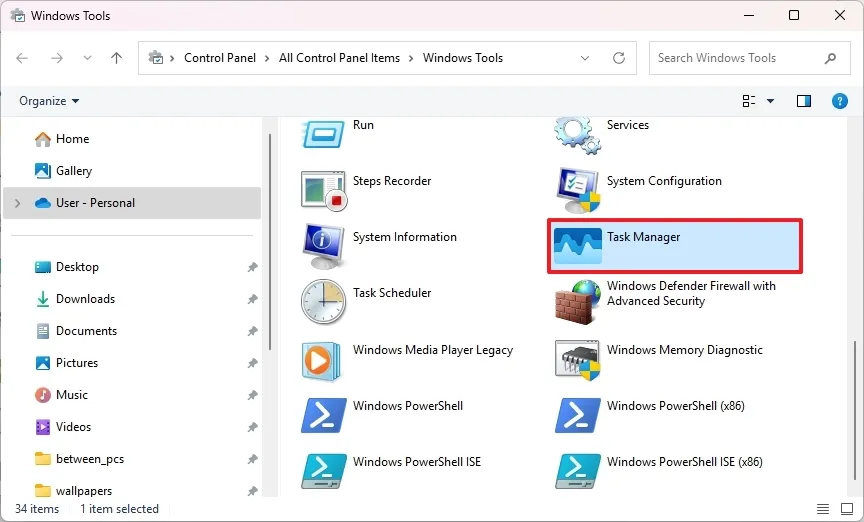Screen dimensions: 864x522
Task: Open Windows PowerShell ISE (x86) icon
Action: tap(577, 471)
